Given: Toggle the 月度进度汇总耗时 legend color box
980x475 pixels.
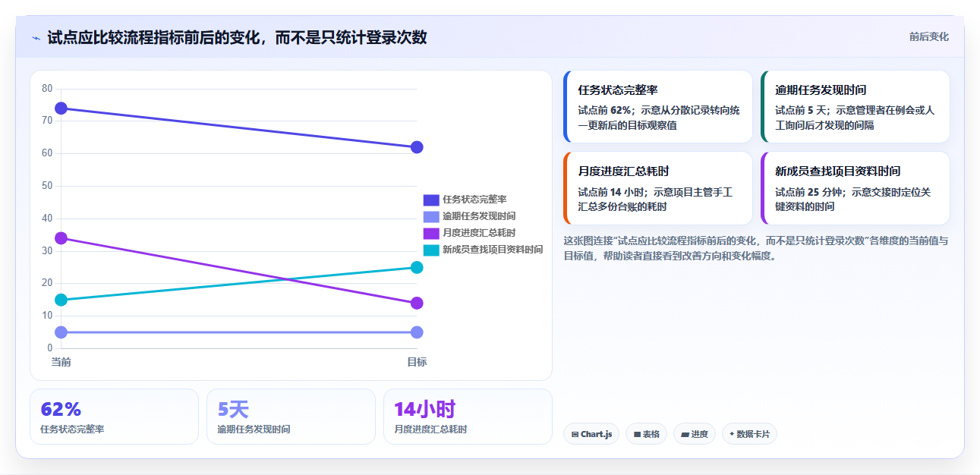Looking at the screenshot, I should point(431,233).
